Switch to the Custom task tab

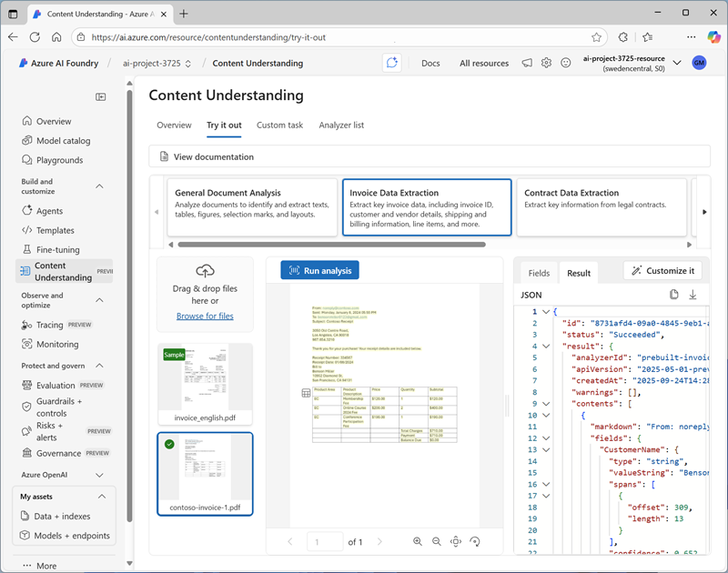click(x=279, y=125)
